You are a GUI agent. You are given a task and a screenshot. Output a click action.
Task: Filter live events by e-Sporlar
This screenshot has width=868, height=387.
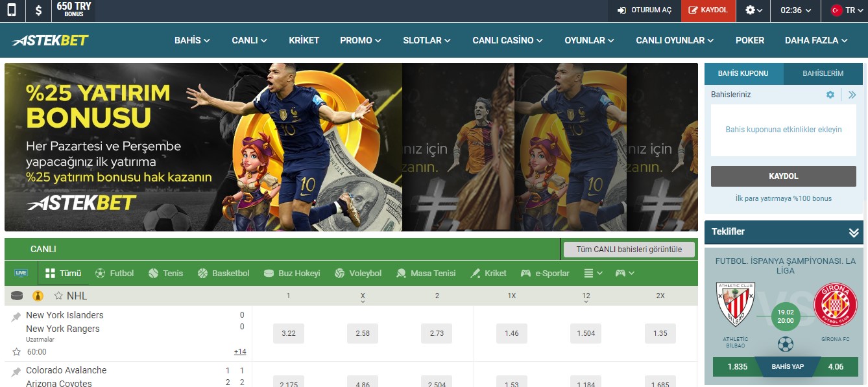pyautogui.click(x=545, y=273)
